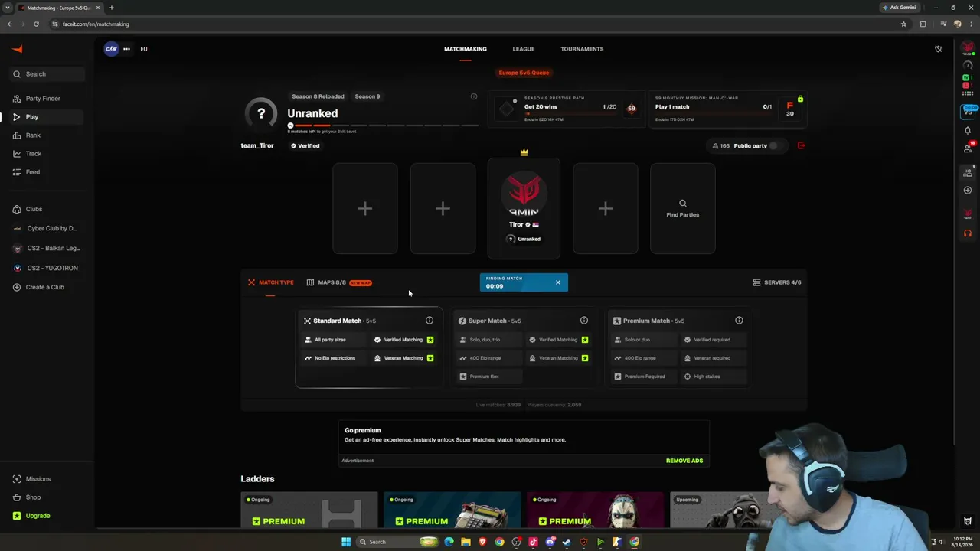Open the VS match timer widget
Screen dimensions: 980x551
click(x=969, y=111)
